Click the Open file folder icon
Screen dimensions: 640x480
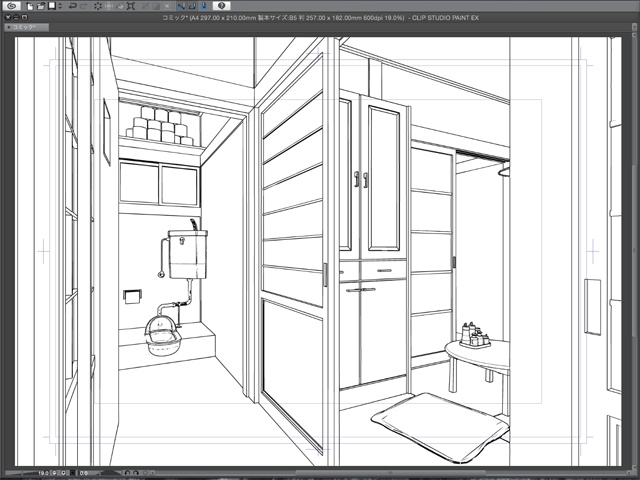pos(41,6)
